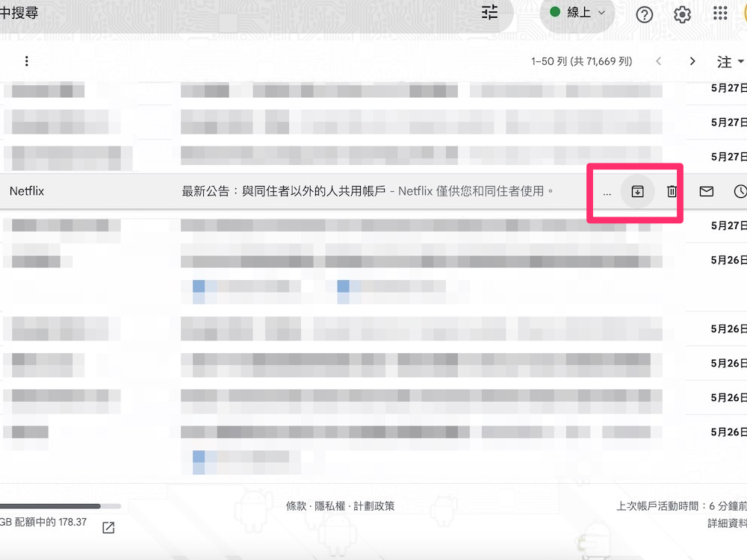
Task: Open storage management external link icon
Action: pyautogui.click(x=108, y=527)
